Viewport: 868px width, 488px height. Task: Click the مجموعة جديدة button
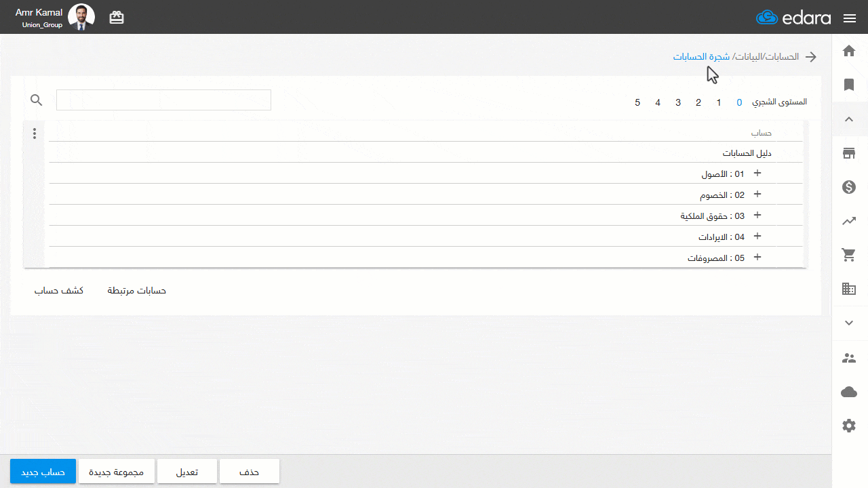tap(117, 472)
